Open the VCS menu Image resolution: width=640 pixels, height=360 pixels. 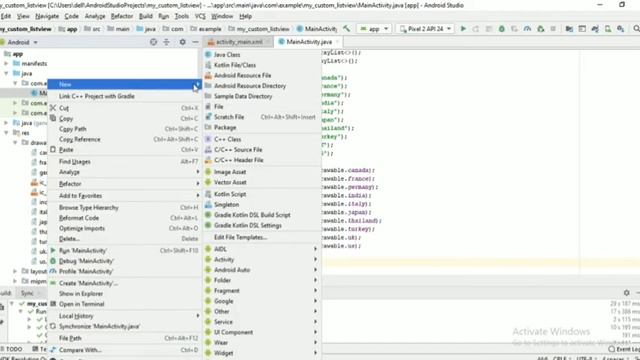coord(200,16)
